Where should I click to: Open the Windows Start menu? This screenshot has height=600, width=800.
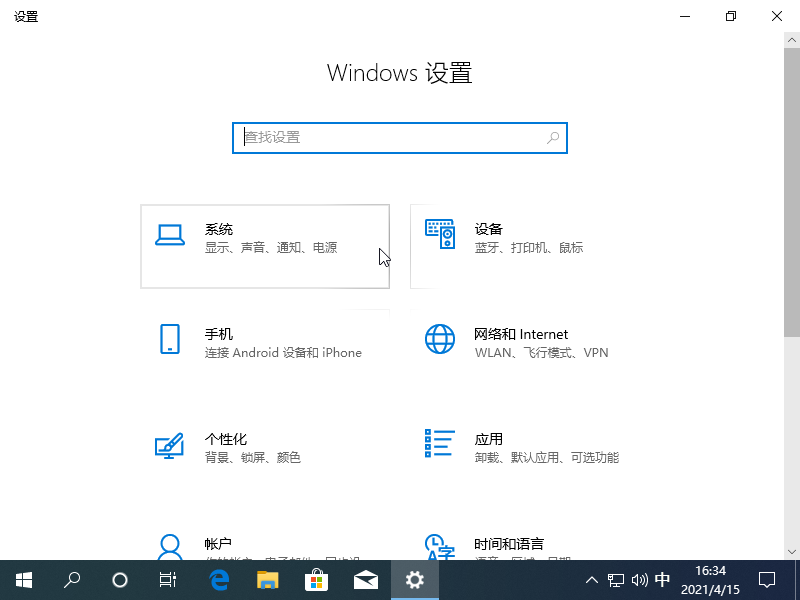point(24,580)
